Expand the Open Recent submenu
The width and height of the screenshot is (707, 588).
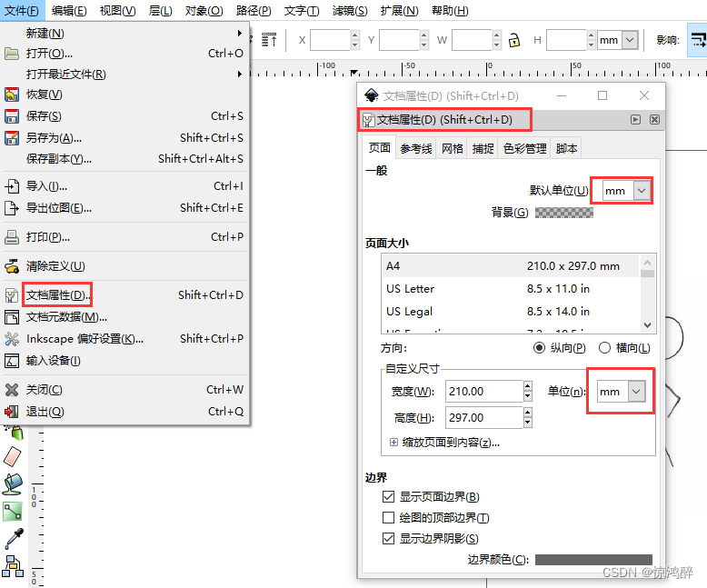click(x=239, y=74)
